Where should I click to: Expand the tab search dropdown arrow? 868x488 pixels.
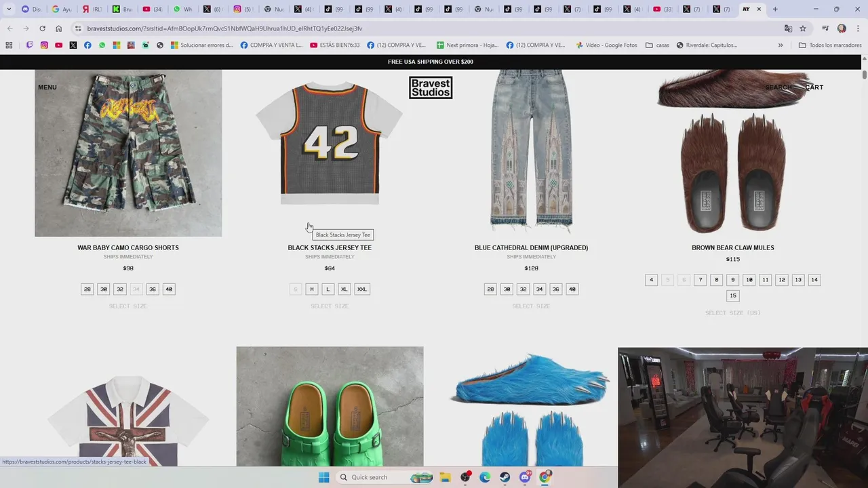point(9,9)
